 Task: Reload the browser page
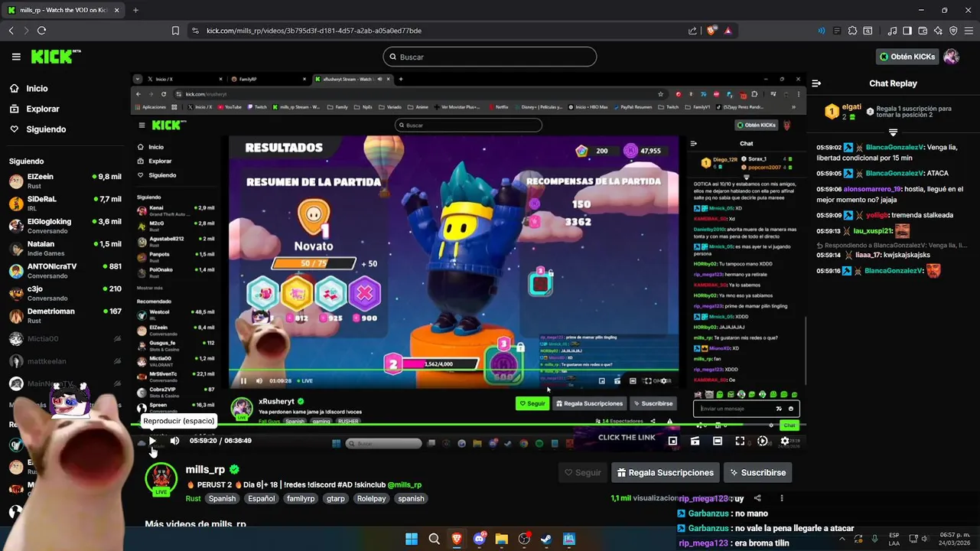point(41,31)
